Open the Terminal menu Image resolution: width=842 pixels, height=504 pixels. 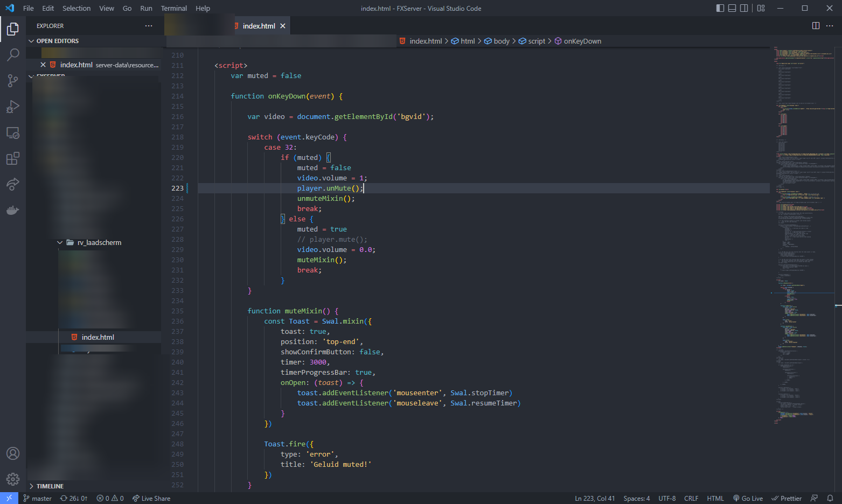[173, 8]
